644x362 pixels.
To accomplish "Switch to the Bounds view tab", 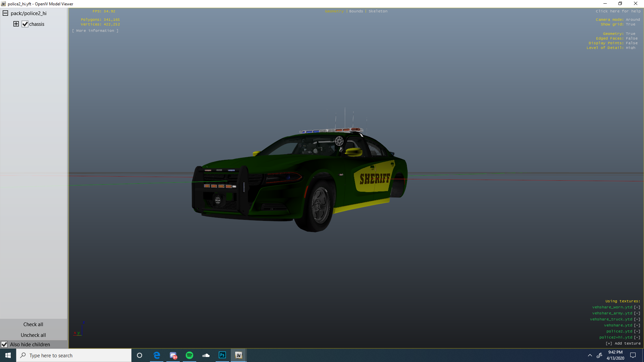I will click(x=356, y=11).
